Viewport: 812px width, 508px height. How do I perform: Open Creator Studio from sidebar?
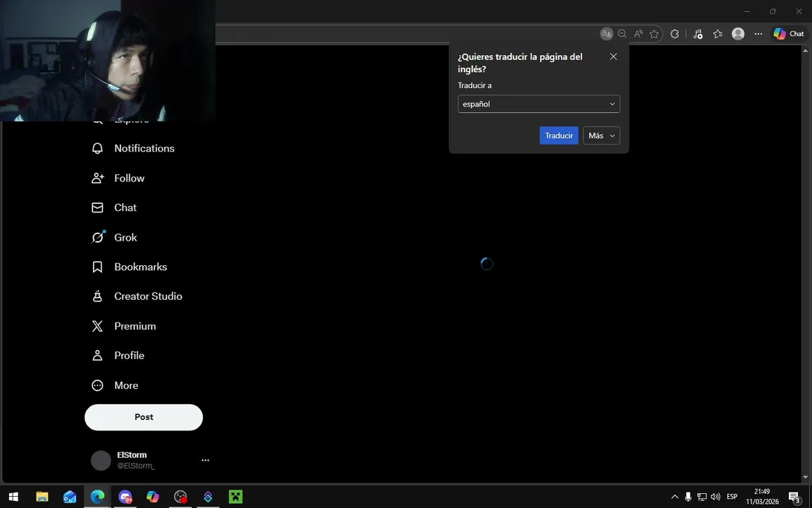(137, 296)
